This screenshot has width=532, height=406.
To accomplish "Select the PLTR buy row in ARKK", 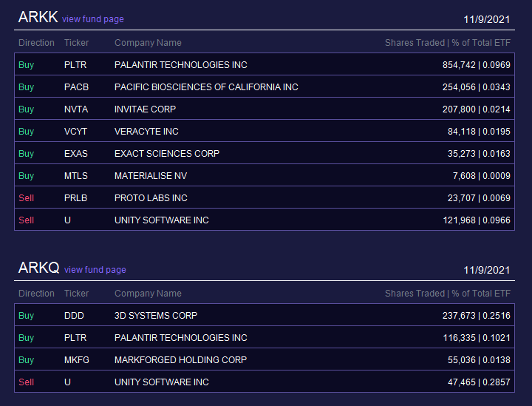I will point(265,64).
